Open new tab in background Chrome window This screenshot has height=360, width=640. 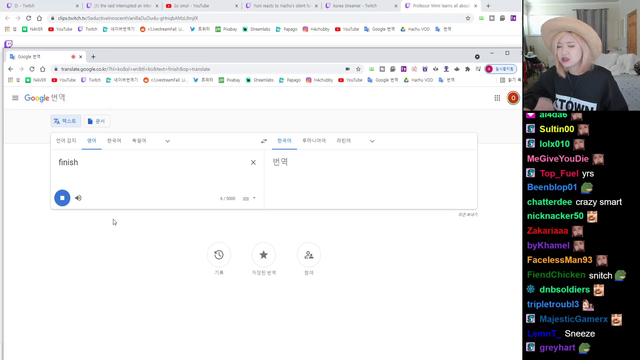click(x=488, y=6)
